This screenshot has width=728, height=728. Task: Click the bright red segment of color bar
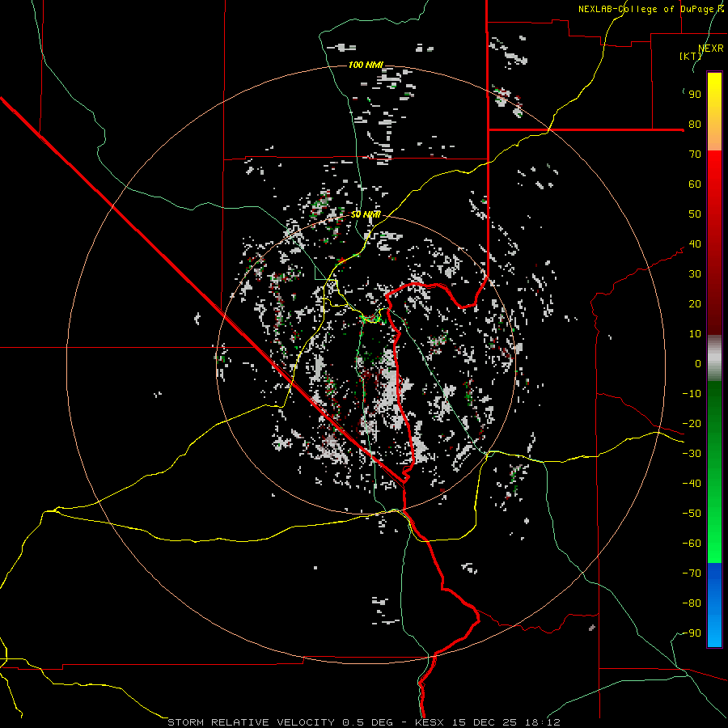tap(714, 170)
